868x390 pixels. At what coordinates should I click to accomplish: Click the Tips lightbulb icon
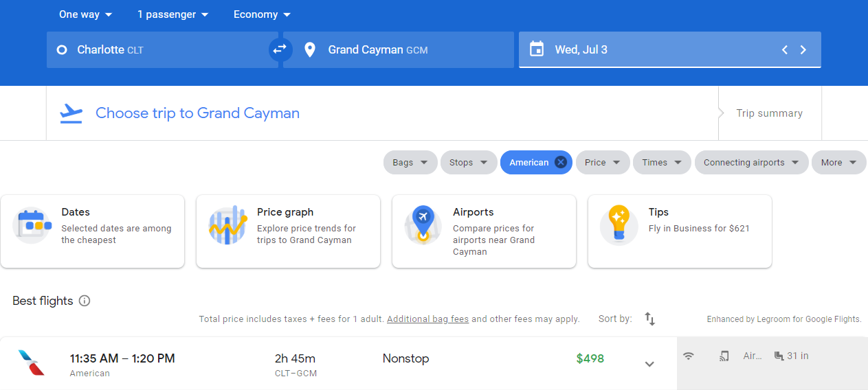[x=619, y=226]
